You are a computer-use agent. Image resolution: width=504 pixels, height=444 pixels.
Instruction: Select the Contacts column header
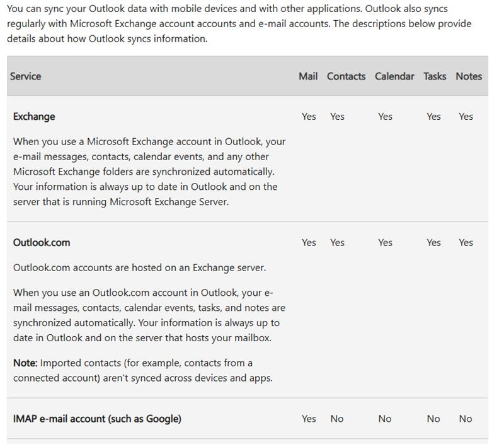click(346, 76)
